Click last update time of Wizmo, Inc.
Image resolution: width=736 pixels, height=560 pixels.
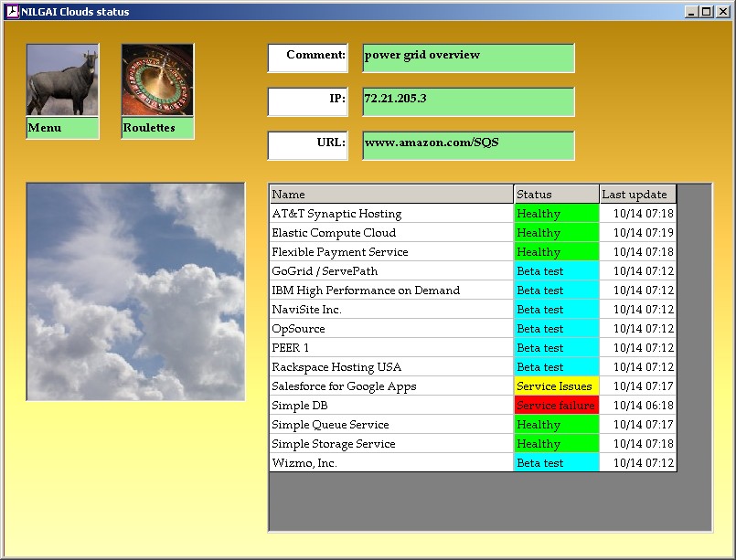coord(638,463)
